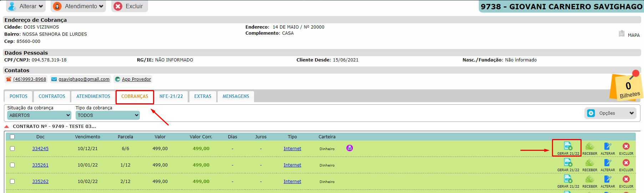Screen dimensions: 644x193
Task: Click the envelope icon beside email
Action: click(x=54, y=79)
